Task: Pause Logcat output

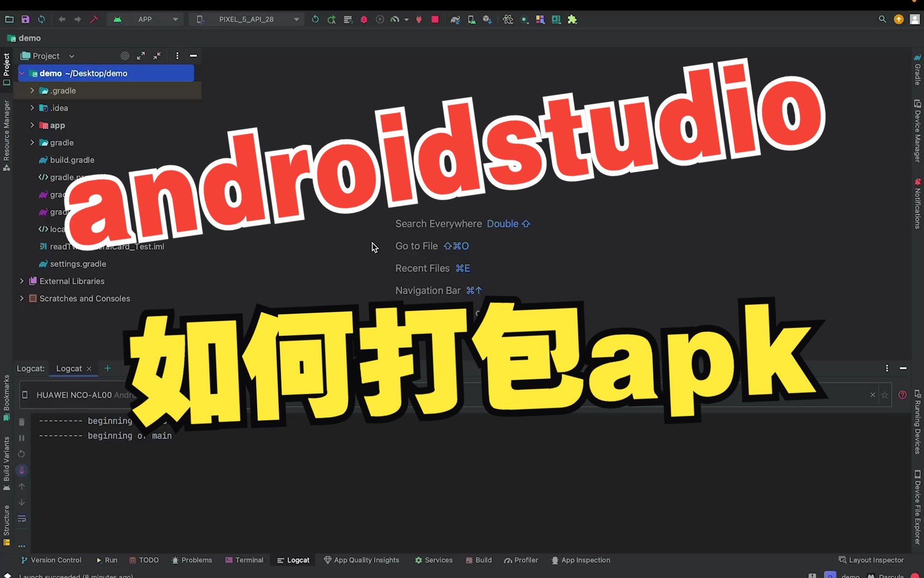Action: 22,438
